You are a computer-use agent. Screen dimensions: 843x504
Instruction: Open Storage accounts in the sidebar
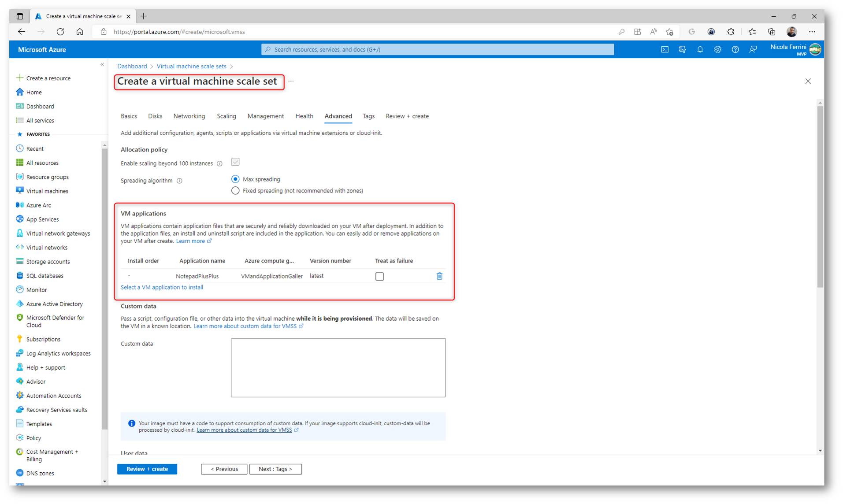48,262
